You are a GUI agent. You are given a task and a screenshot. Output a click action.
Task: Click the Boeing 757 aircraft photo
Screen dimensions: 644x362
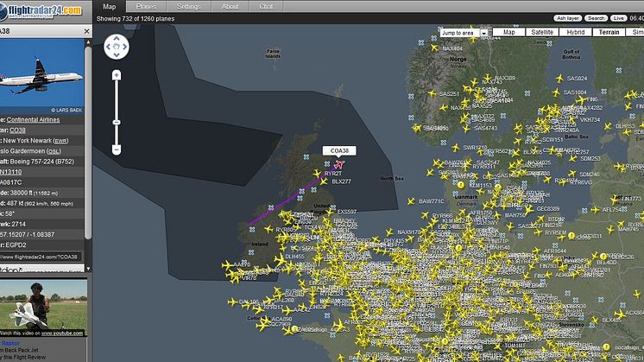[x=41, y=73]
